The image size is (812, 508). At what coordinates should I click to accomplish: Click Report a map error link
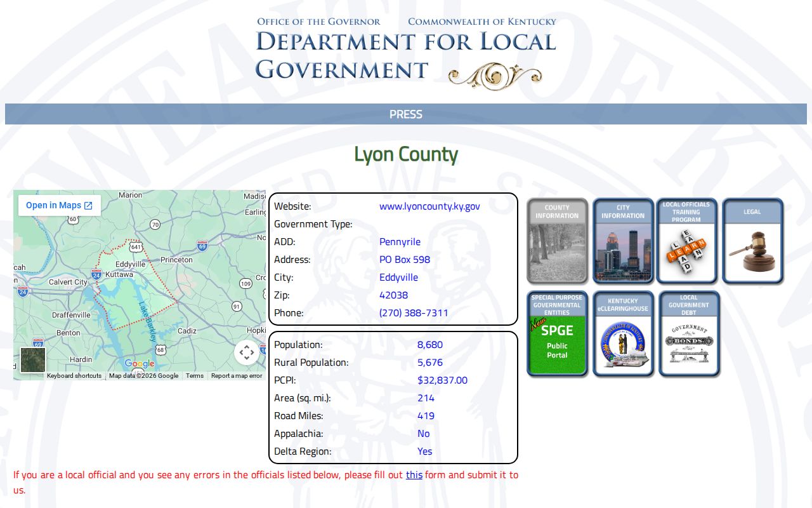[x=237, y=376]
